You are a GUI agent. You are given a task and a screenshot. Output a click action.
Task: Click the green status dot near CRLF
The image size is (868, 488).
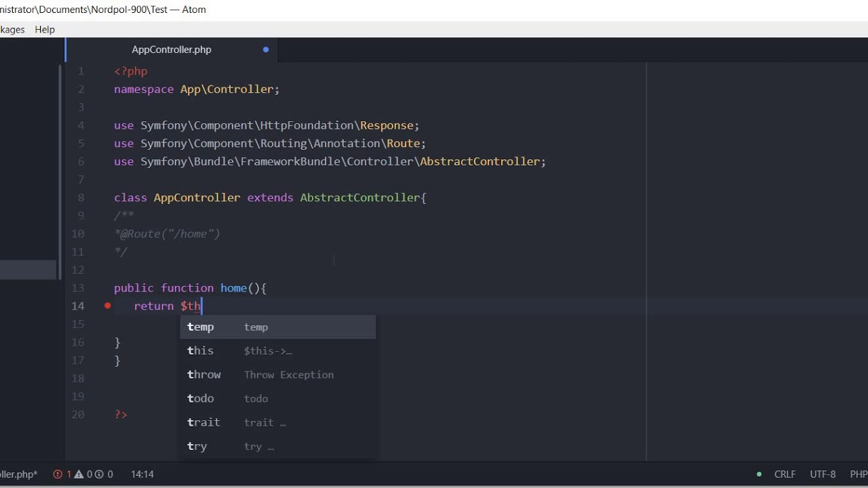click(x=759, y=474)
